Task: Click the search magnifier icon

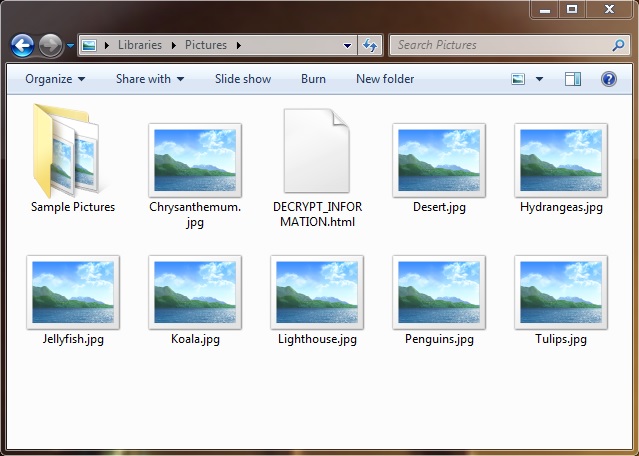Action: coord(618,45)
